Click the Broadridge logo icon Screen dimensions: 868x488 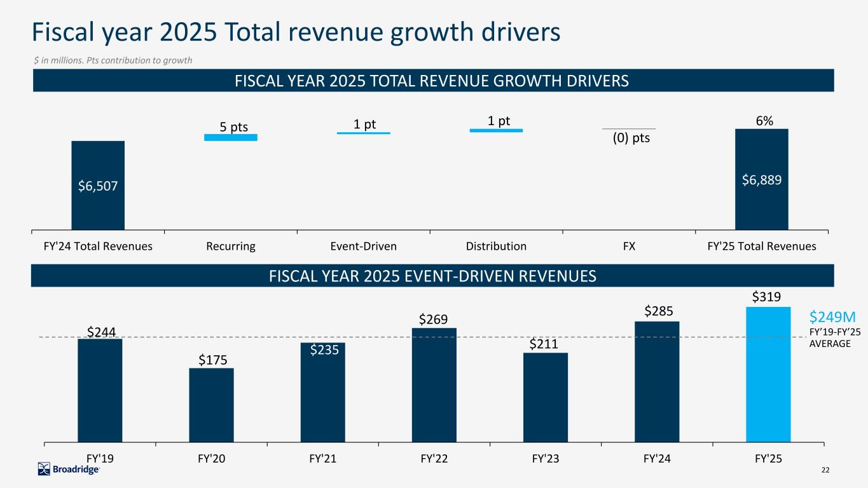(45, 470)
